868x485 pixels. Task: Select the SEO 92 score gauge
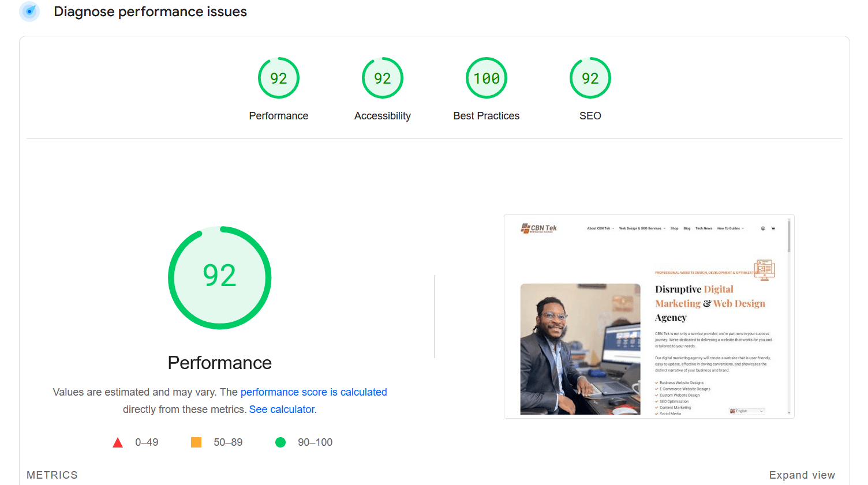tap(590, 78)
